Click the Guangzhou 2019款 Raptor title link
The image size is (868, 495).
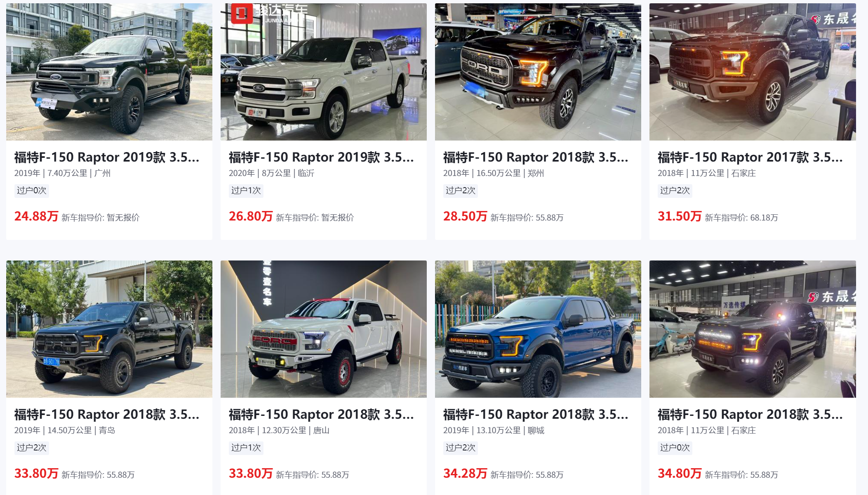(x=107, y=157)
